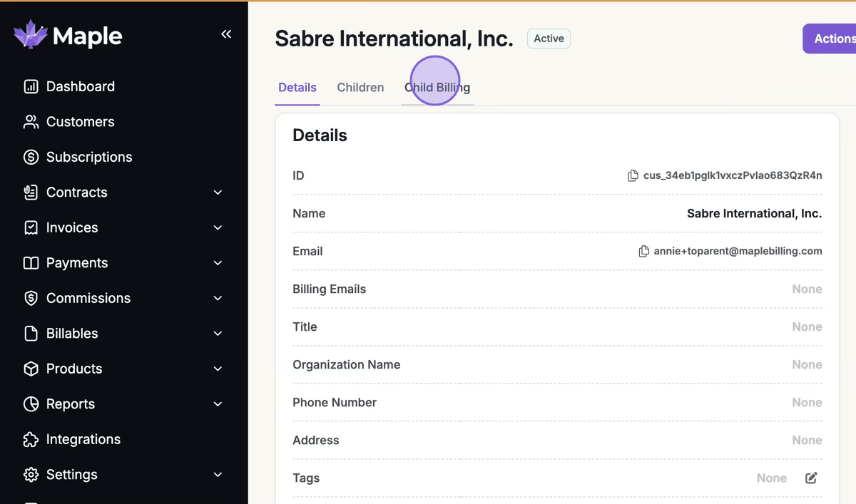The height and width of the screenshot is (504, 856).
Task: Switch to the Children tab
Action: (x=360, y=88)
